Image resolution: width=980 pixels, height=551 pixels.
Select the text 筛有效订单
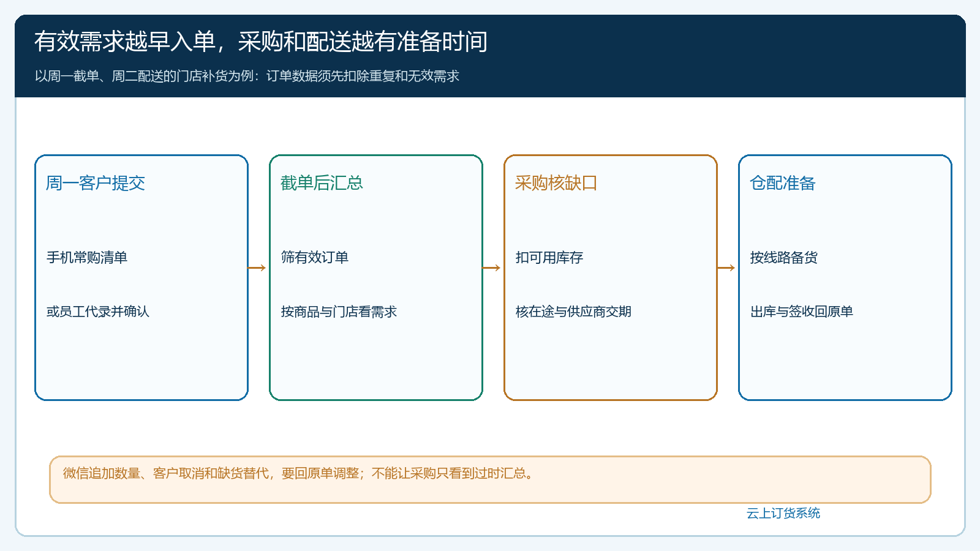click(x=315, y=258)
